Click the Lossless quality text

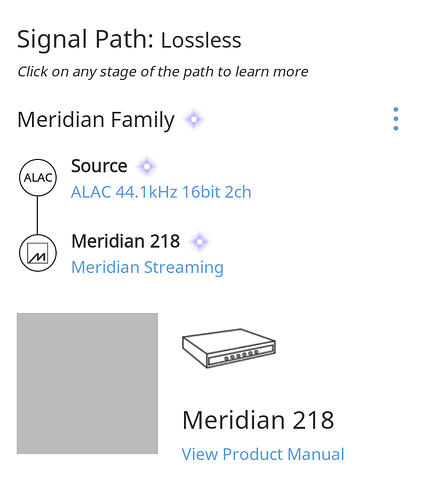point(201,41)
